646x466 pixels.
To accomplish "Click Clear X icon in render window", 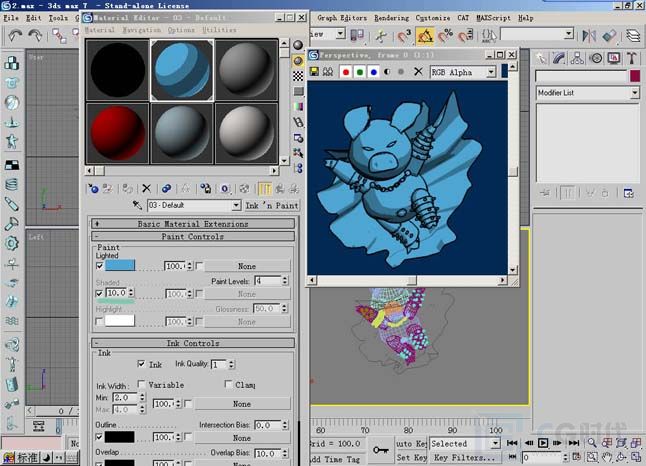I will 418,72.
